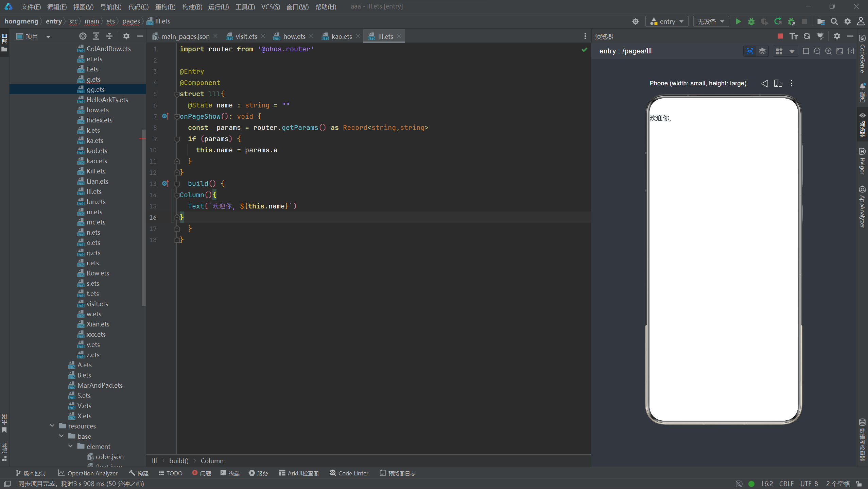Toggle Hvigor side panel
The width and height of the screenshot is (868, 489).
[x=863, y=161]
